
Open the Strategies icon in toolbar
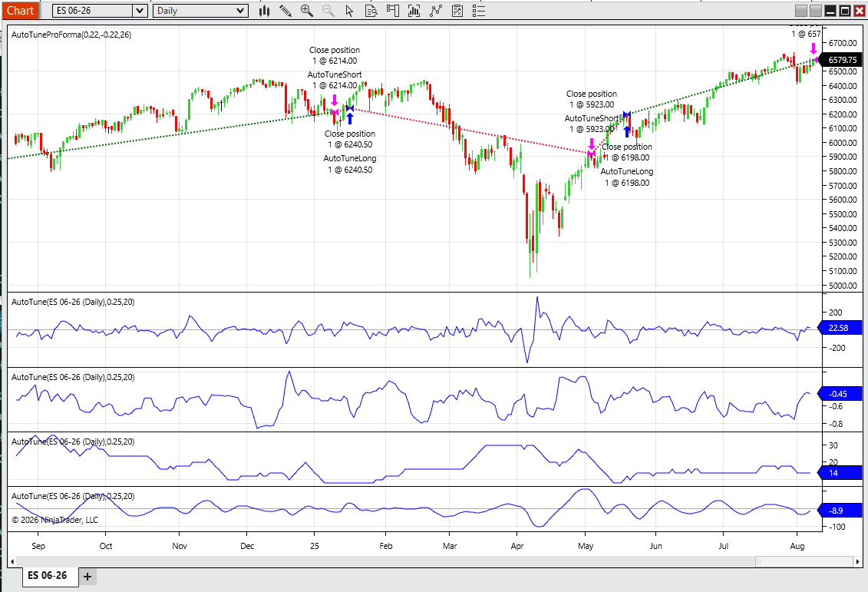click(457, 11)
